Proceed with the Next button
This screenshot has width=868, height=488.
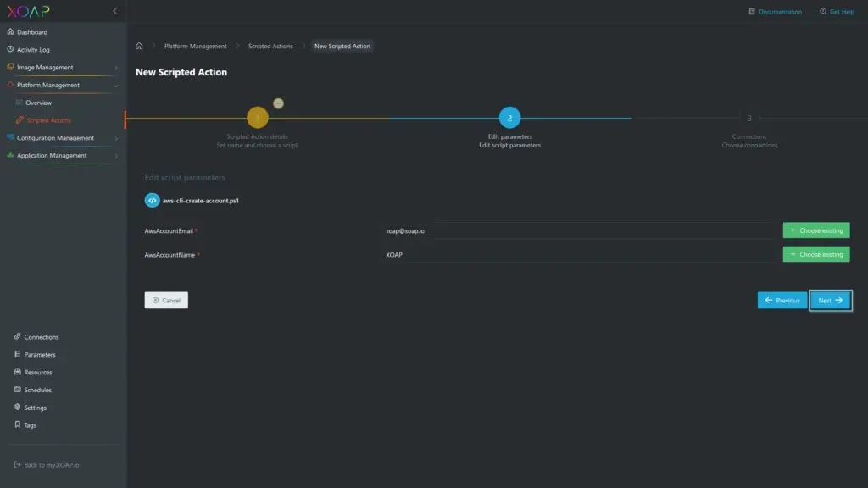831,301
